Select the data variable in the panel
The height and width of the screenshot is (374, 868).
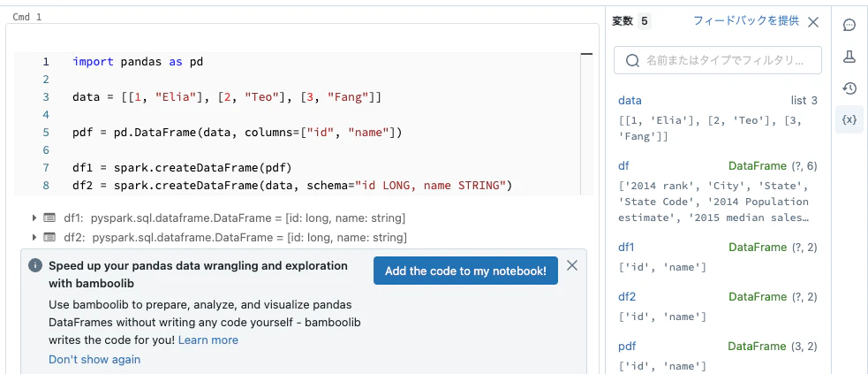pyautogui.click(x=630, y=100)
